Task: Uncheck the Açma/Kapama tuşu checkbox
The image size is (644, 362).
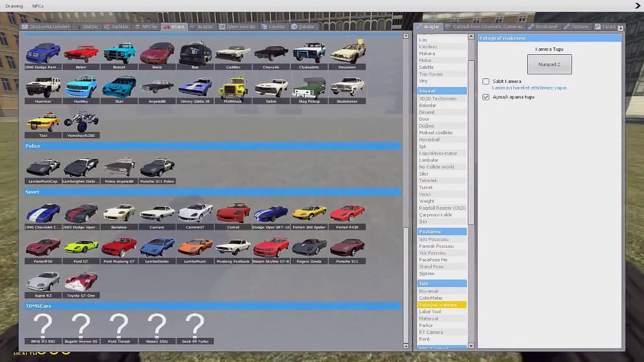Action: coord(486,97)
